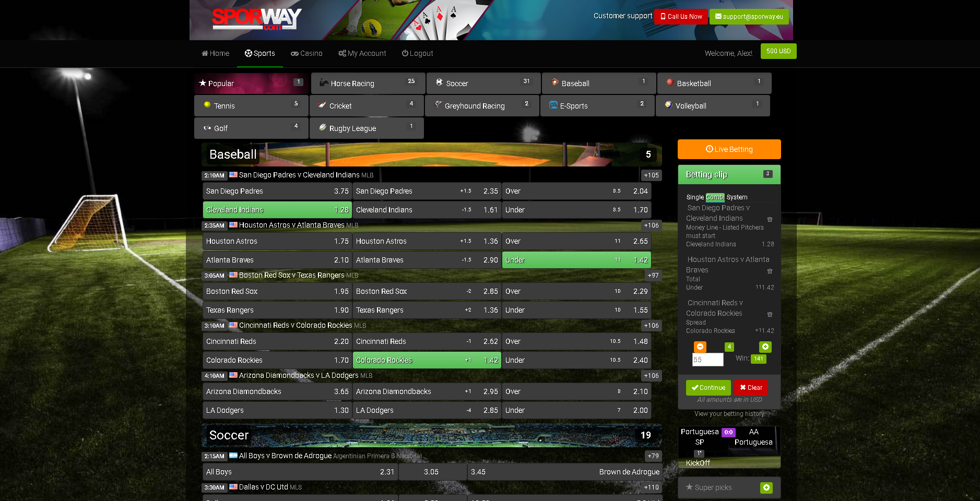Select Over 10.5 at 1.48 Reds game

click(576, 341)
